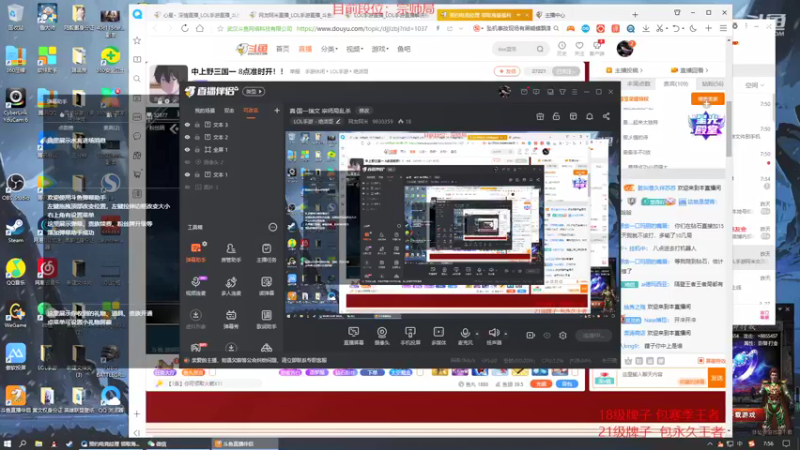Image resolution: width=800 pixels, height=450 pixels.
Task: Open Douyu 历史 history clock icon
Action: click(562, 48)
